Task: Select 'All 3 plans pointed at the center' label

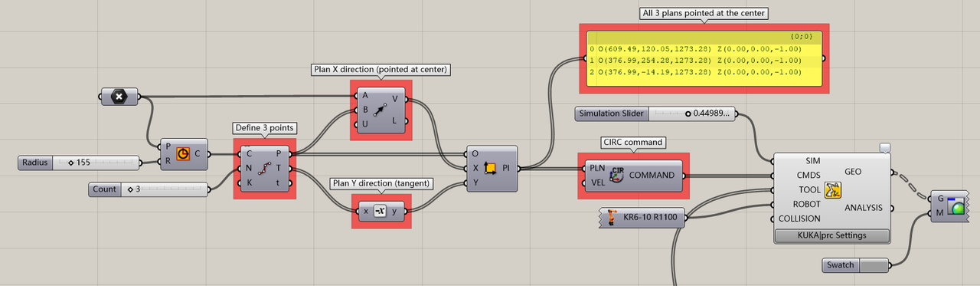Action: 704,13
